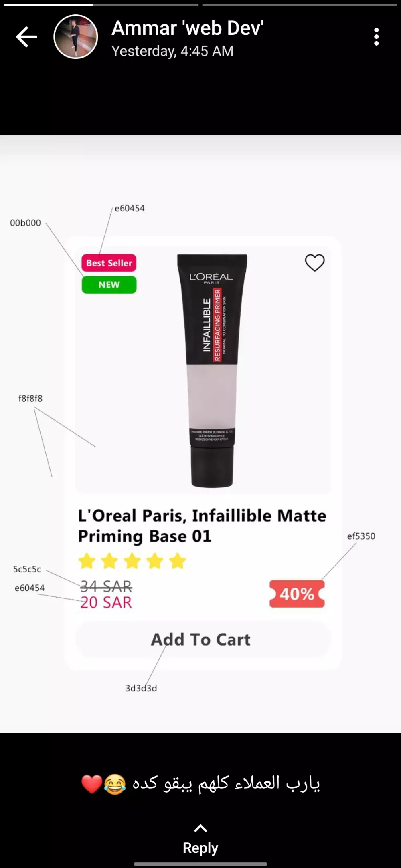The width and height of the screenshot is (401, 868).
Task: Select the fifth rating star
Action: (178, 561)
